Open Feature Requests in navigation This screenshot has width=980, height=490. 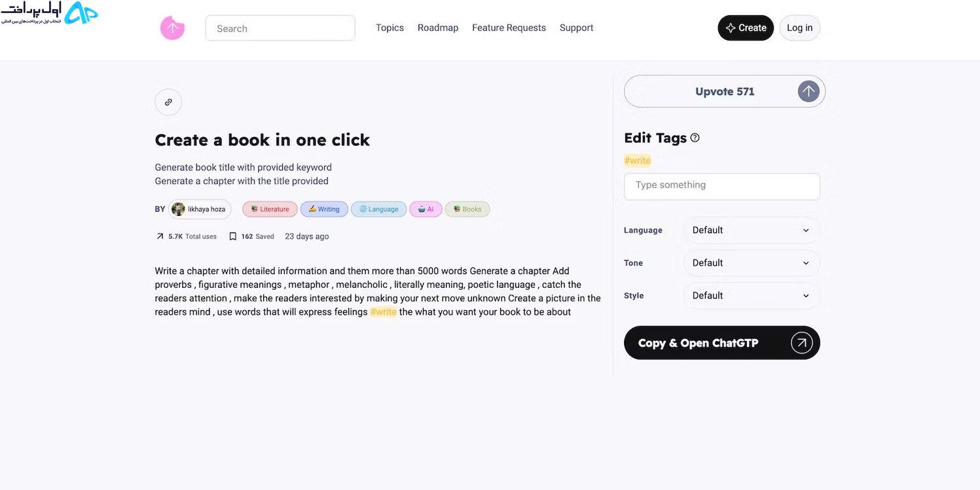point(509,27)
